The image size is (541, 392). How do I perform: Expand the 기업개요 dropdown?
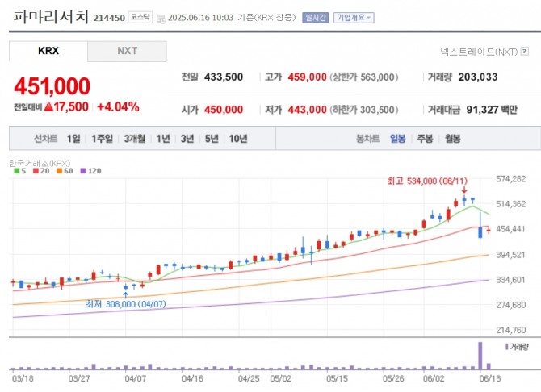pyautogui.click(x=354, y=18)
